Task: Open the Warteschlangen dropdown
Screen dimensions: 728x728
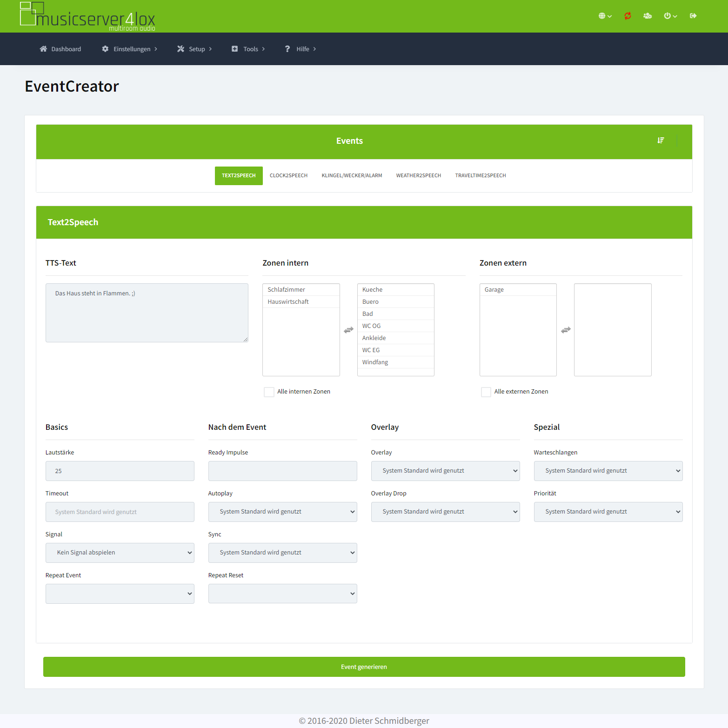Action: click(x=608, y=471)
